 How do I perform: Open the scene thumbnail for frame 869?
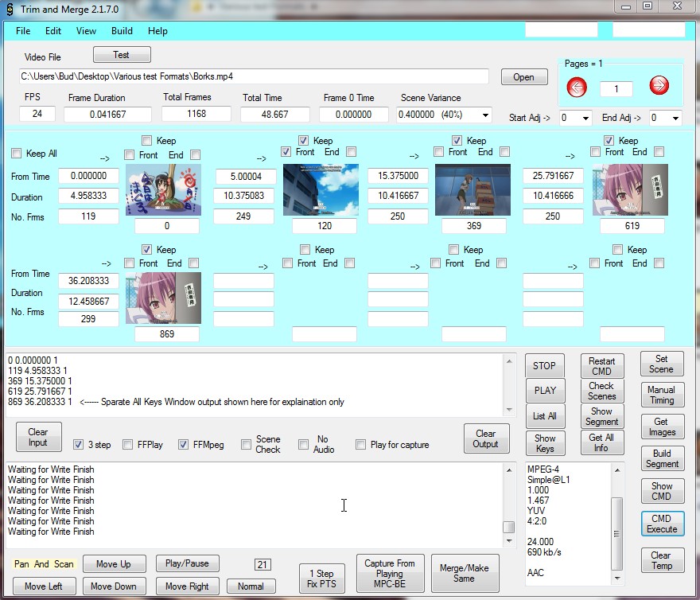tap(163, 298)
